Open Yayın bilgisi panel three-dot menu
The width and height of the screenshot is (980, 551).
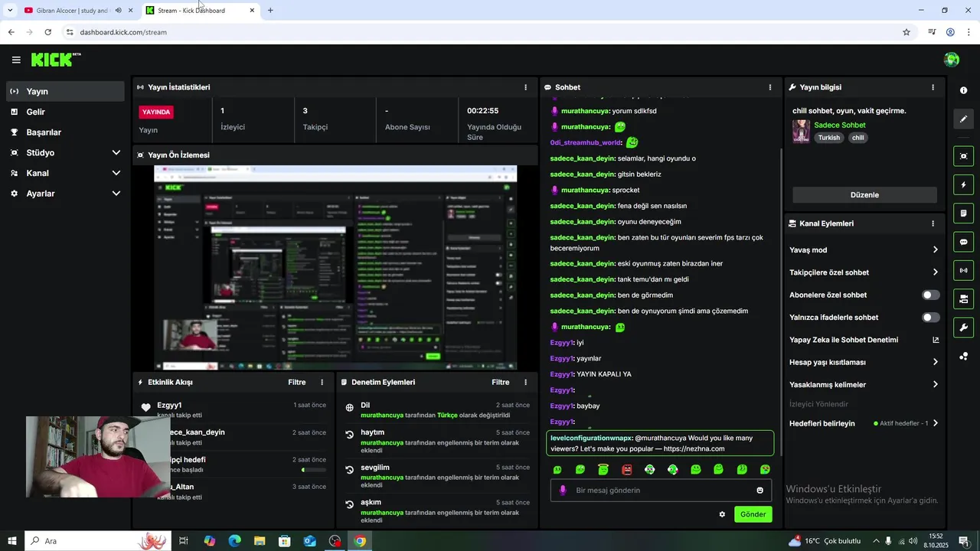933,87
